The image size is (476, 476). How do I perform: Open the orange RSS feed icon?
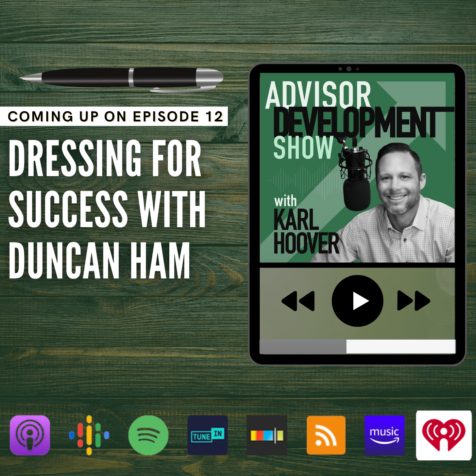coord(326,435)
